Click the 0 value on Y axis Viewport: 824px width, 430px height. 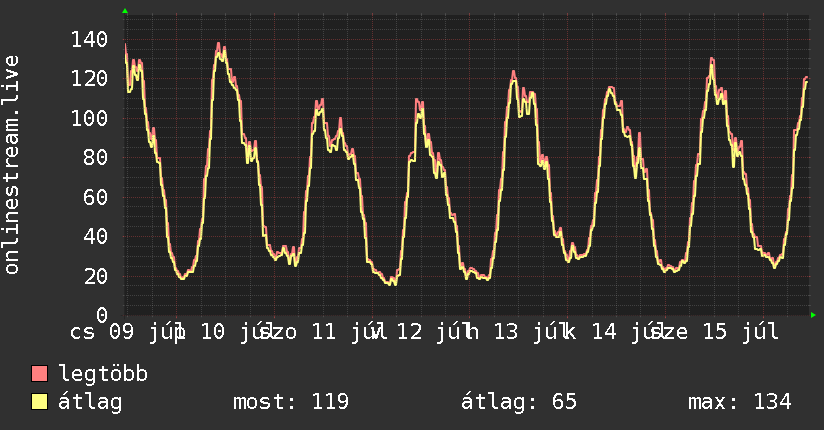pos(102,315)
